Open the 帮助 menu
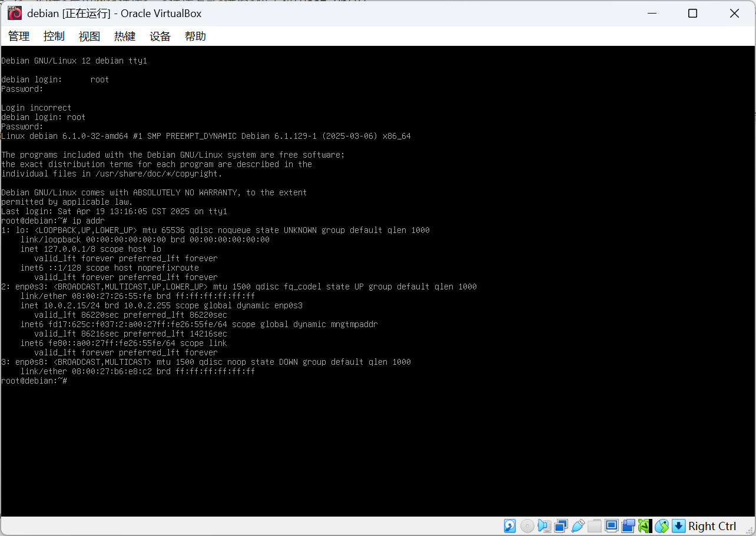Image resolution: width=756 pixels, height=536 pixels. 195,36
